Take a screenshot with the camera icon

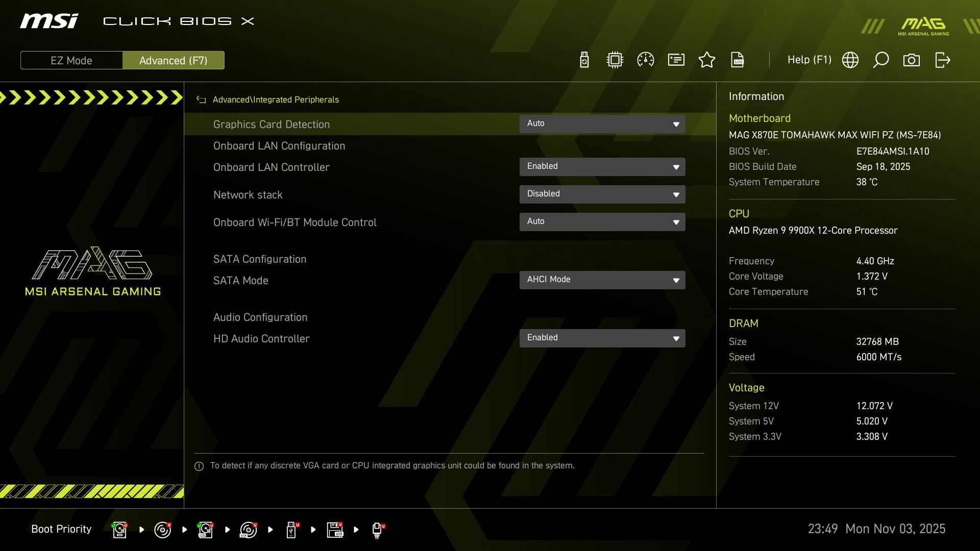pos(912,60)
